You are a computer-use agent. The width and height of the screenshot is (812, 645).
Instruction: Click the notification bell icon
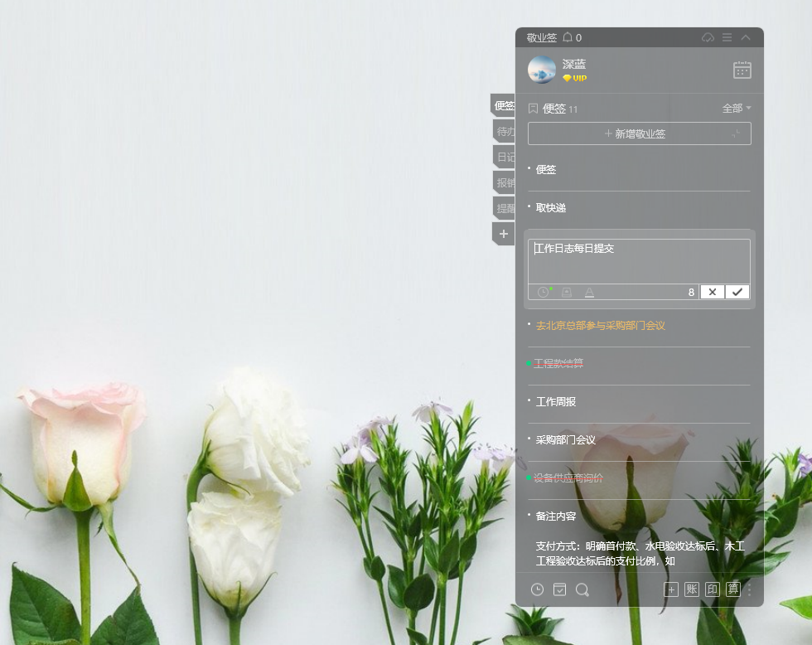pyautogui.click(x=568, y=37)
